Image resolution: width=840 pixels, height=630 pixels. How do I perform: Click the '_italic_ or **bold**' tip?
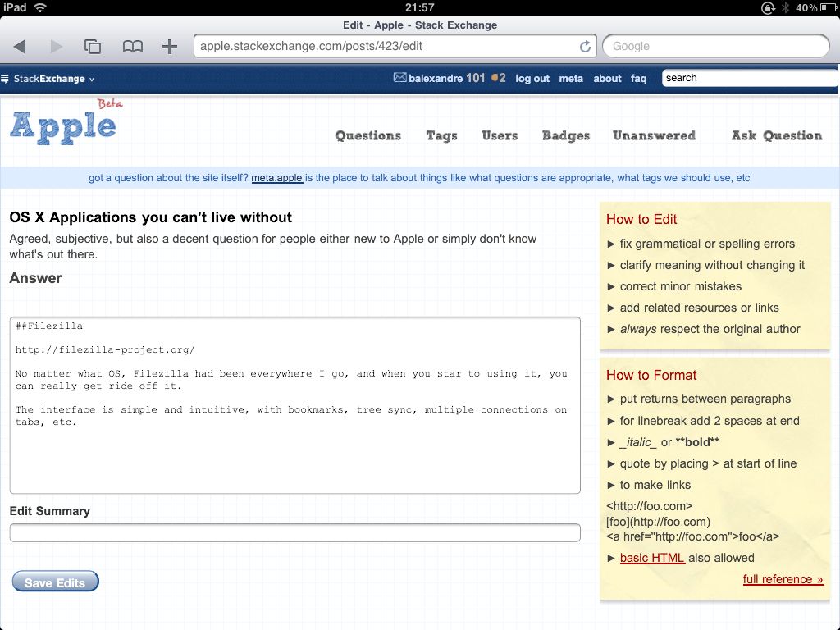coord(669,442)
